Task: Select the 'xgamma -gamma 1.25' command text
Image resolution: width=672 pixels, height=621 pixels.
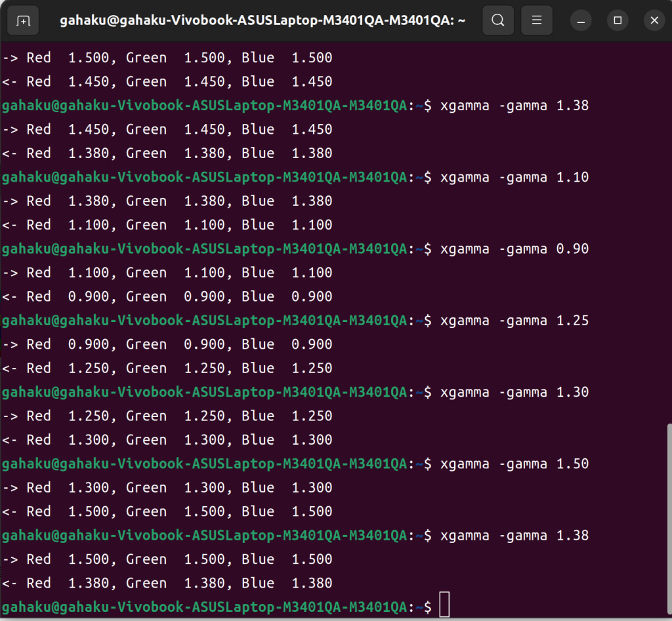Action: (x=514, y=321)
